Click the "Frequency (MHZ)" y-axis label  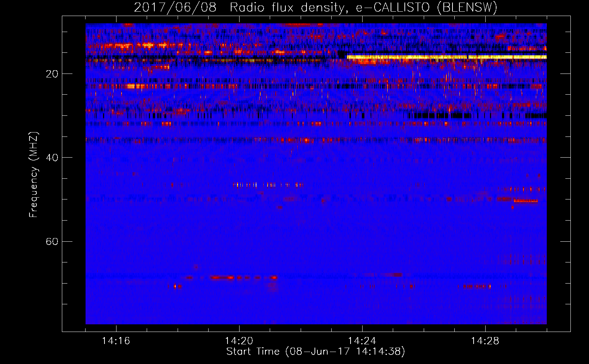[33, 175]
